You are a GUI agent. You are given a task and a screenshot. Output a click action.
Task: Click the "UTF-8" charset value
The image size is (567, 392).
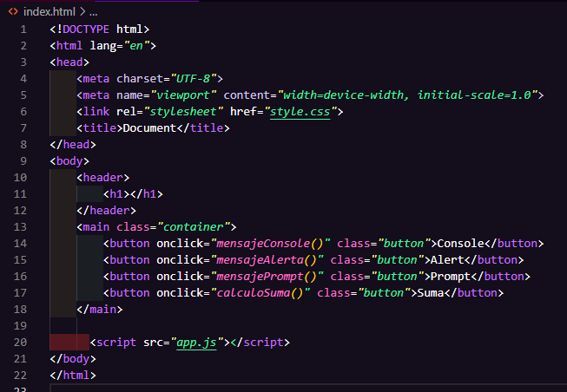pyautogui.click(x=193, y=78)
